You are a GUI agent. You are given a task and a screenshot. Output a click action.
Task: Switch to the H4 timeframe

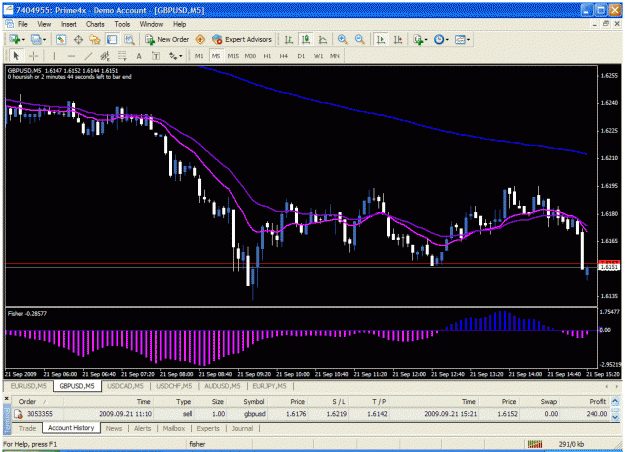point(284,56)
